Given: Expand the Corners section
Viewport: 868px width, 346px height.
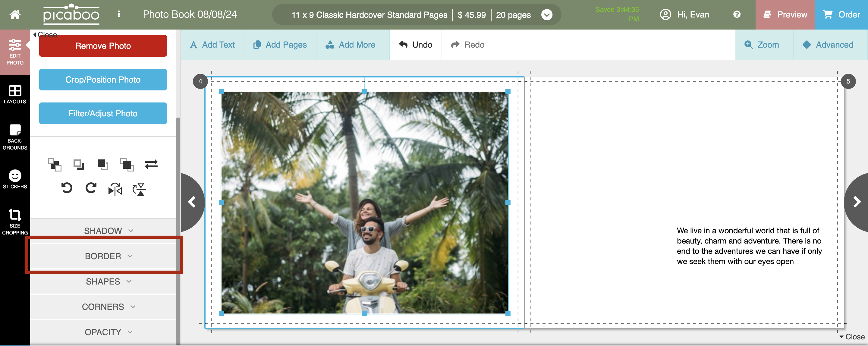Looking at the screenshot, I should (103, 307).
